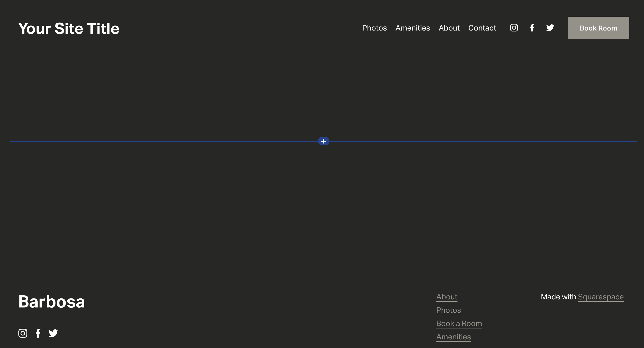Click the Your Site Title heading
Screen dimensions: 644x348
click(69, 29)
